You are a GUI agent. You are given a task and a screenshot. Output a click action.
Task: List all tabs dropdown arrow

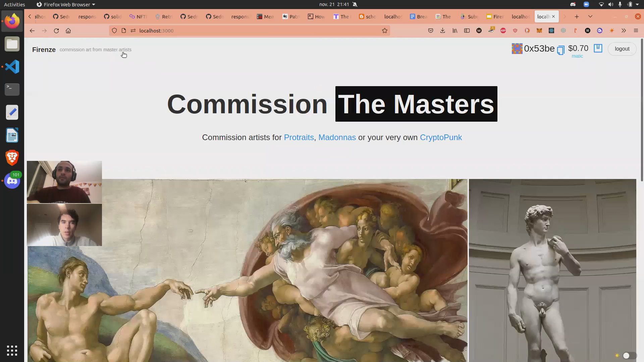pos(590,16)
